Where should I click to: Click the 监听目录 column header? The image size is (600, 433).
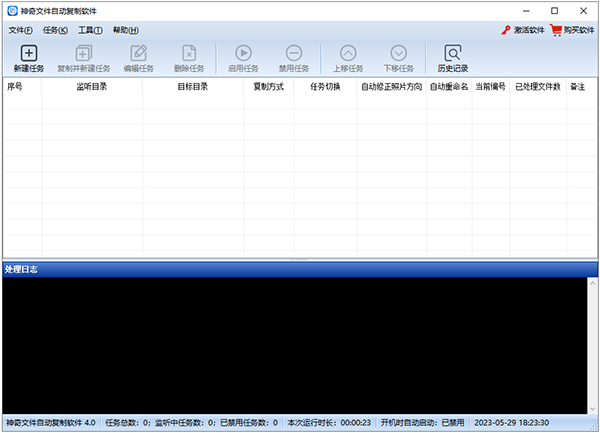[91, 87]
